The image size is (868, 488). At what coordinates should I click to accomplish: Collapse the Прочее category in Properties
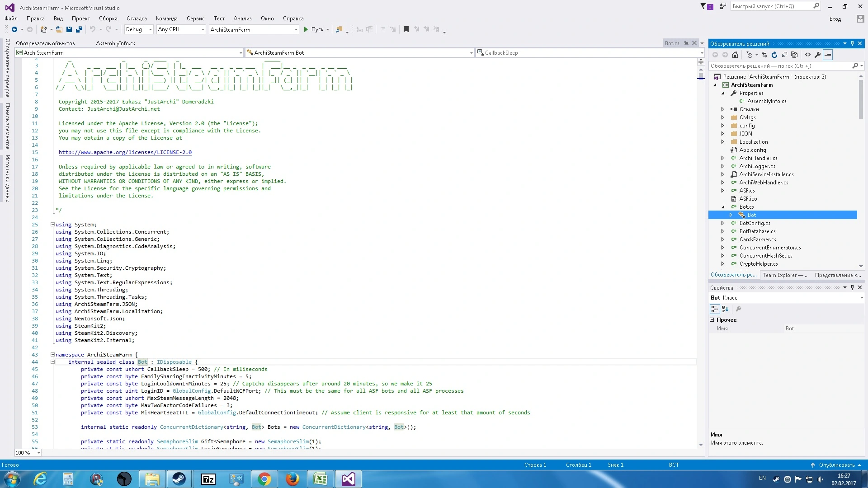pos(712,320)
